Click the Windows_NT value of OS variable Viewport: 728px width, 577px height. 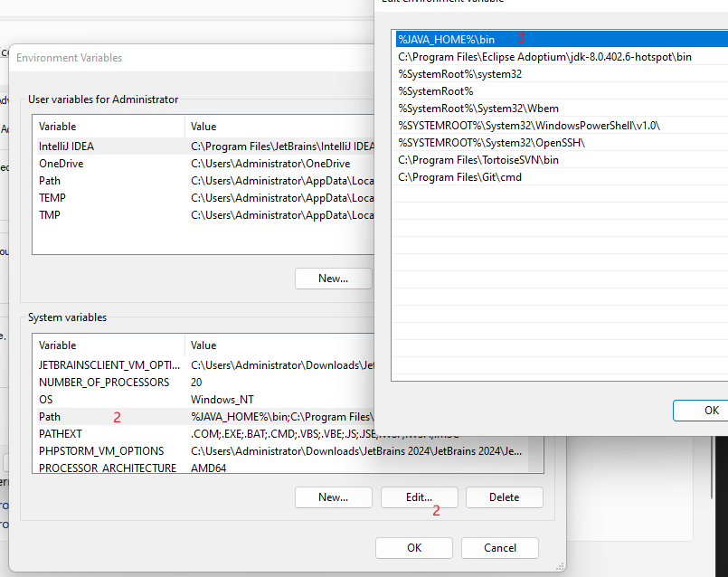click(222, 400)
